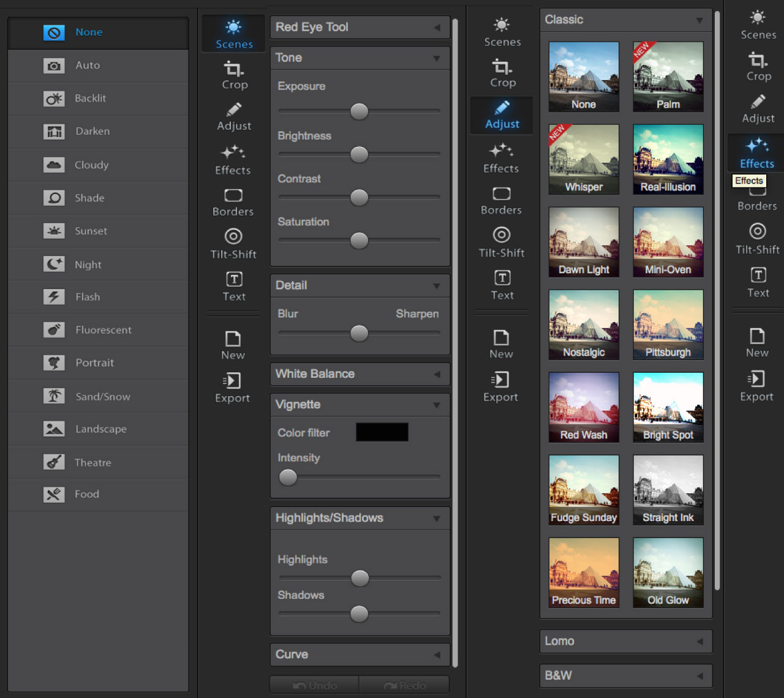Click the Undo button
Screen dimensions: 784x698
coord(315,685)
